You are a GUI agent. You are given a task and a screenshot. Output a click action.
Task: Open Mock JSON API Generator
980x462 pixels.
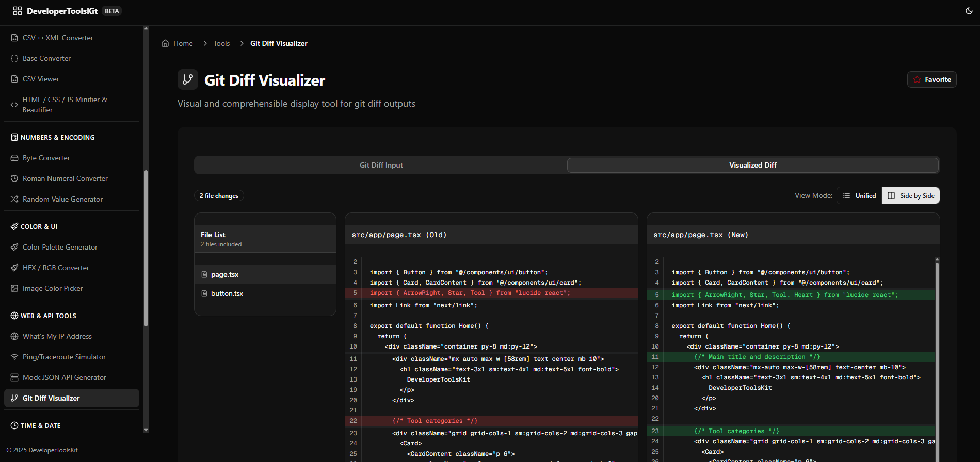click(x=64, y=377)
